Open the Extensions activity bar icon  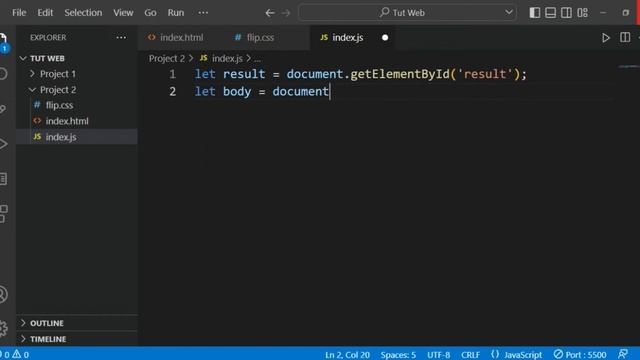(3, 213)
